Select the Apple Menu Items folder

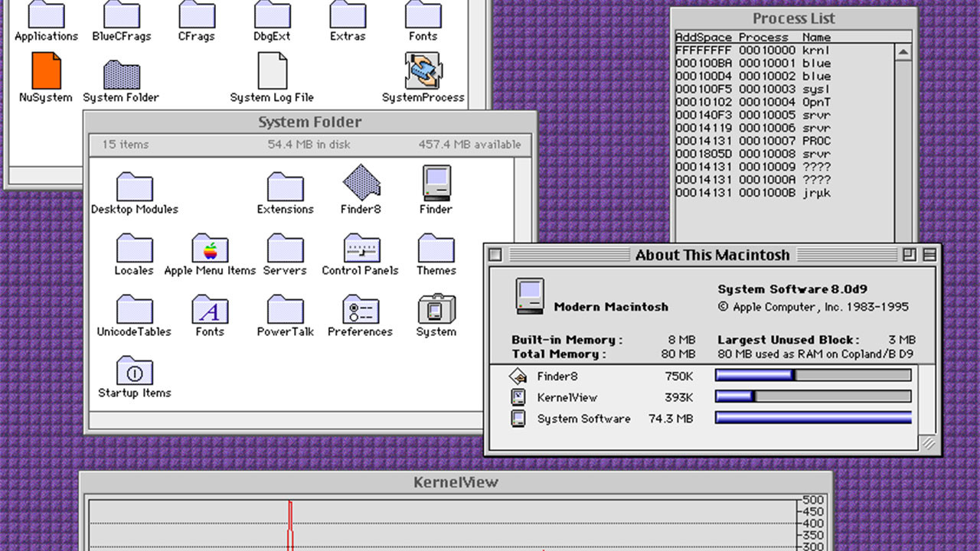point(210,248)
